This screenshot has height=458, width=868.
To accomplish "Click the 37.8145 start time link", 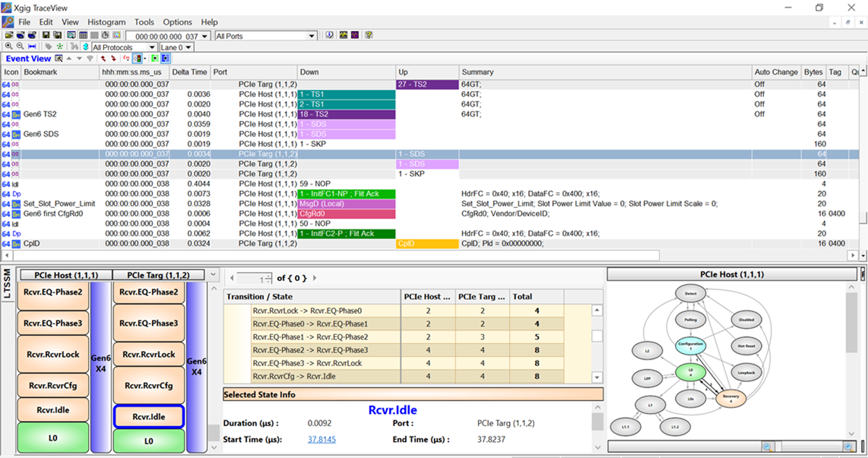I will [321, 439].
